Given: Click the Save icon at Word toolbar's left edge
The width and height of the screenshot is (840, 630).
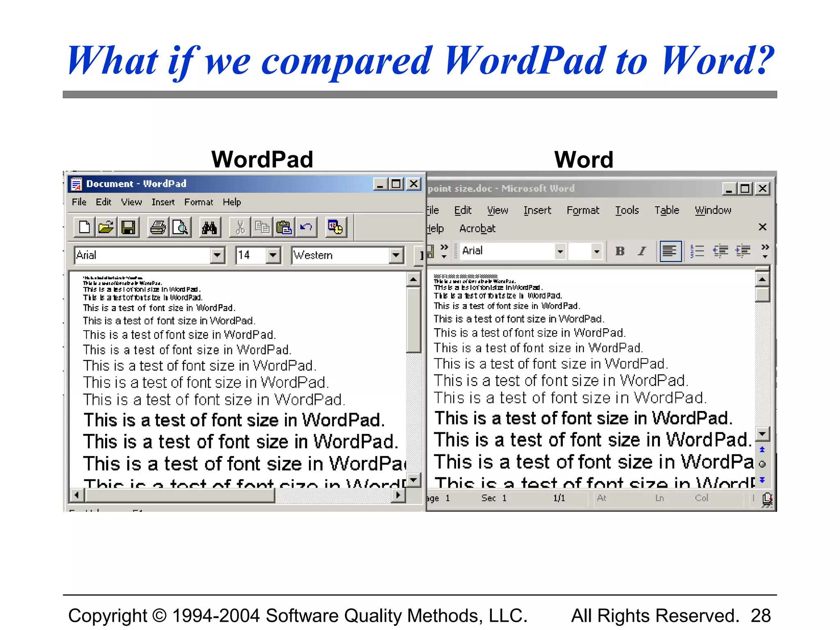Looking at the screenshot, I should 429,251.
